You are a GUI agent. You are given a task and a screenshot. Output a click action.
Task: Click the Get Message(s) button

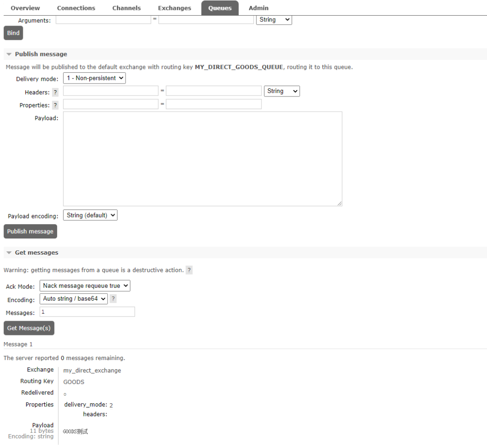29,328
